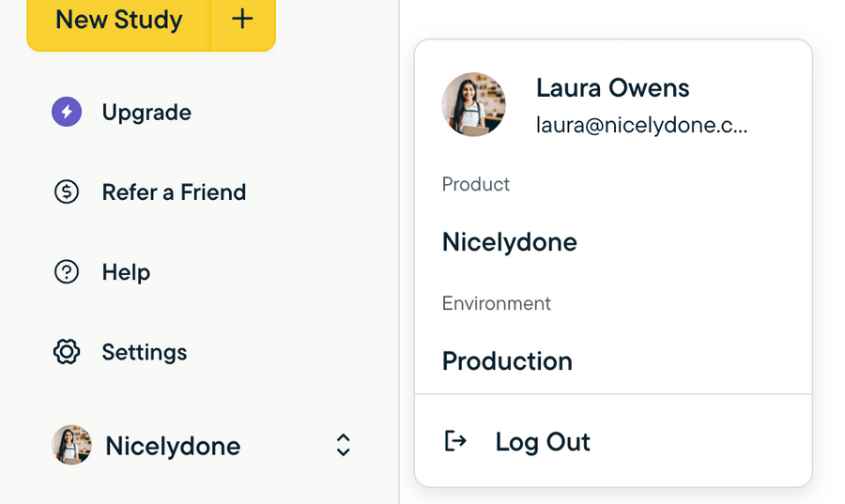845x504 pixels.
Task: Click the laura@nicelydone.c... email text
Action: pos(642,125)
